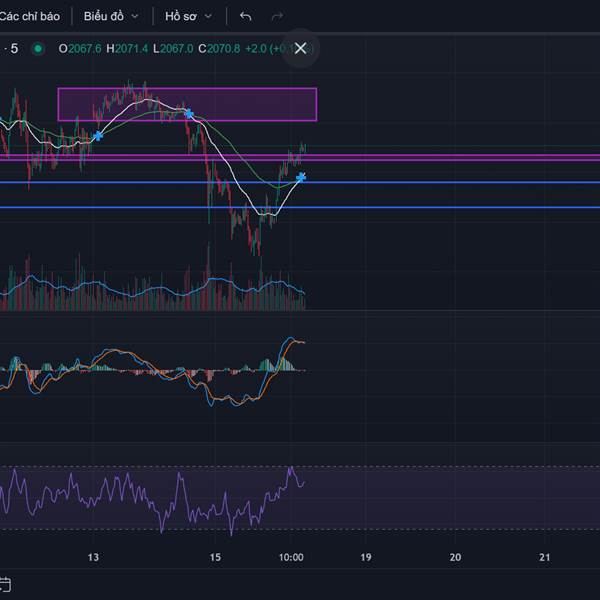
Task: Expand the Hồ sơ dropdown
Action: click(x=188, y=16)
